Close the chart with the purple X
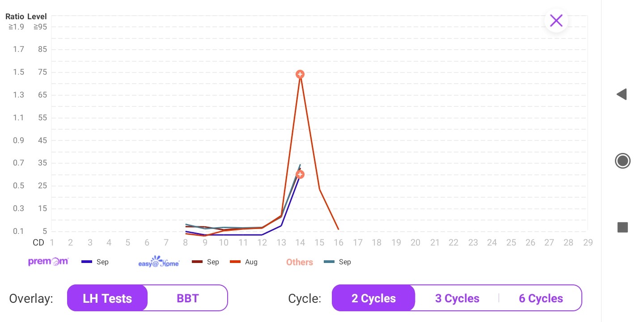644x322 pixels. coord(556,21)
